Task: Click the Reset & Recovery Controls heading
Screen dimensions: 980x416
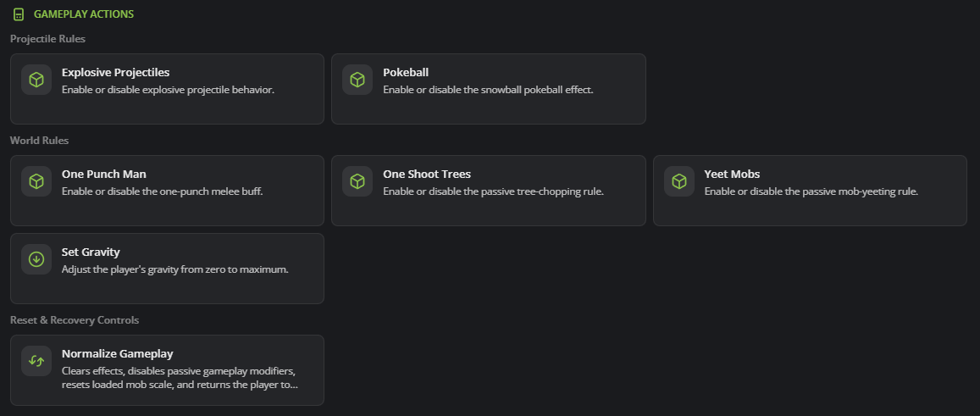Action: click(75, 319)
